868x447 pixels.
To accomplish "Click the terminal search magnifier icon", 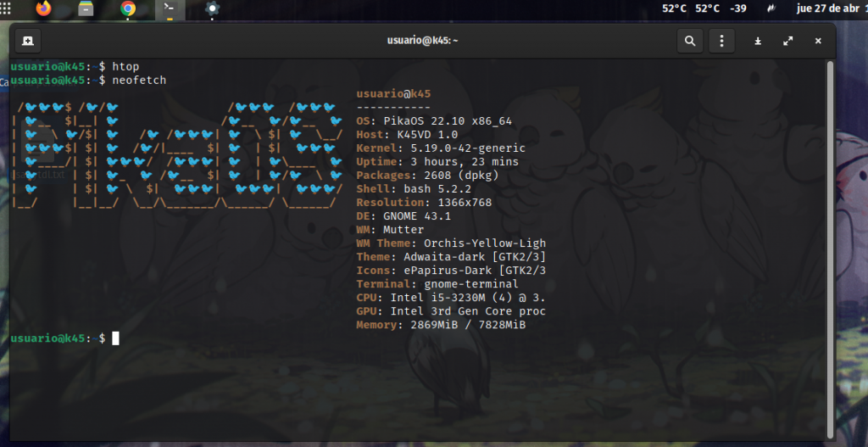I will (x=690, y=41).
